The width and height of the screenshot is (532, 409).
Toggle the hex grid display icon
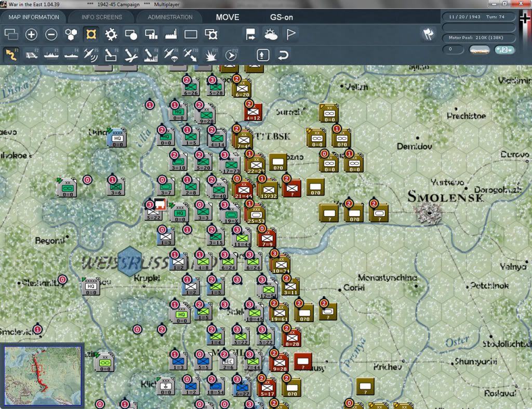[71, 34]
